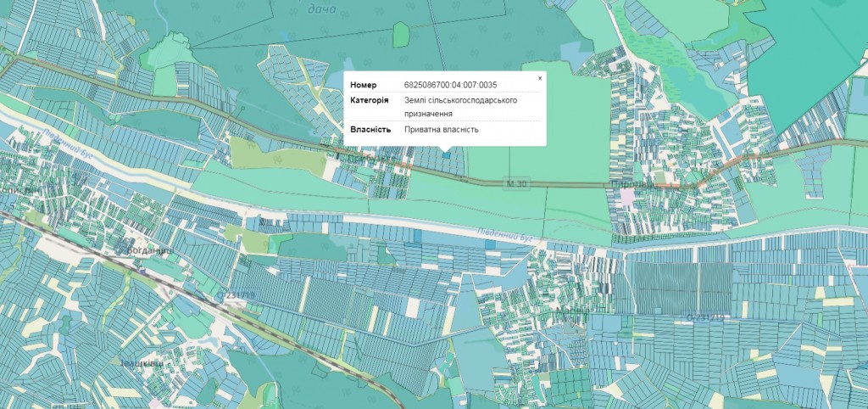868x409 pixels.
Task: Click the "дача" map label
Action: [321, 9]
